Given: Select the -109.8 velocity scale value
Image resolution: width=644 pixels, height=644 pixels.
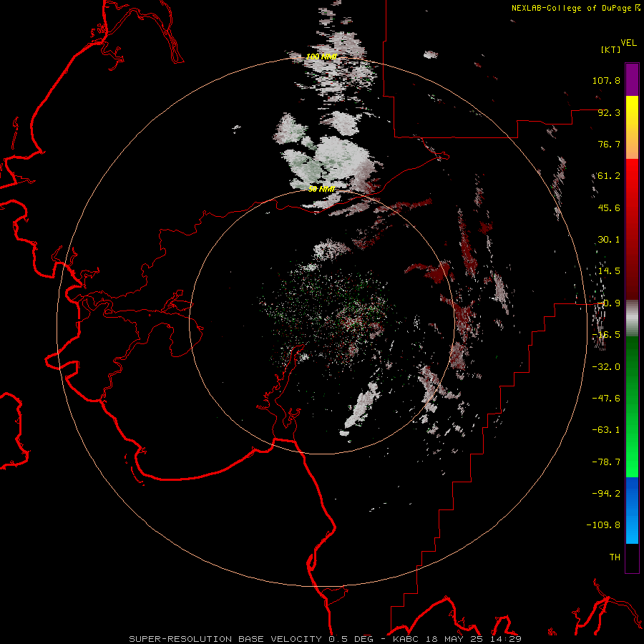Looking at the screenshot, I should [x=604, y=525].
